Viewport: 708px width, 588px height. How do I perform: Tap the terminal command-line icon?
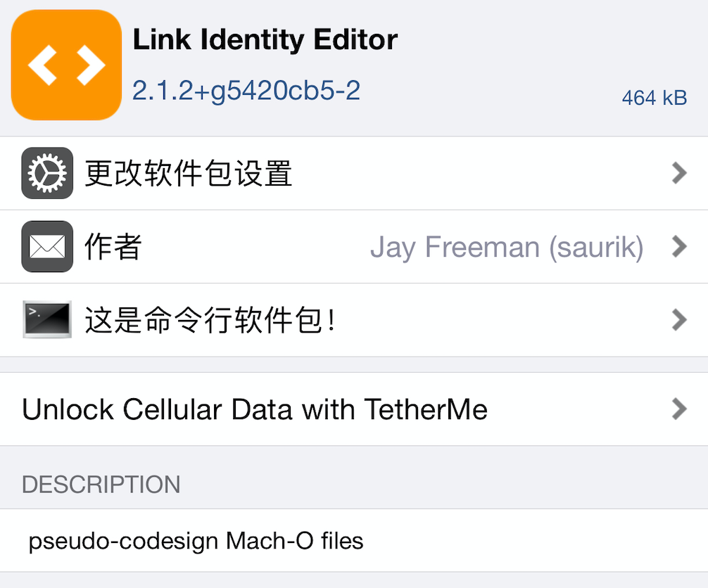pyautogui.click(x=47, y=320)
